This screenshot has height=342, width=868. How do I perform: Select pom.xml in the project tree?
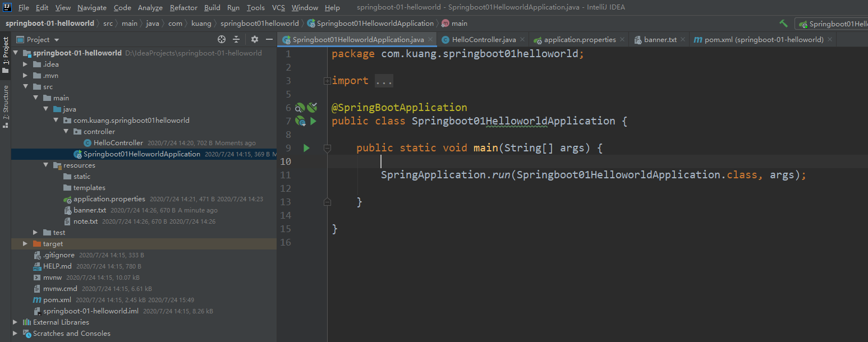[57, 300]
